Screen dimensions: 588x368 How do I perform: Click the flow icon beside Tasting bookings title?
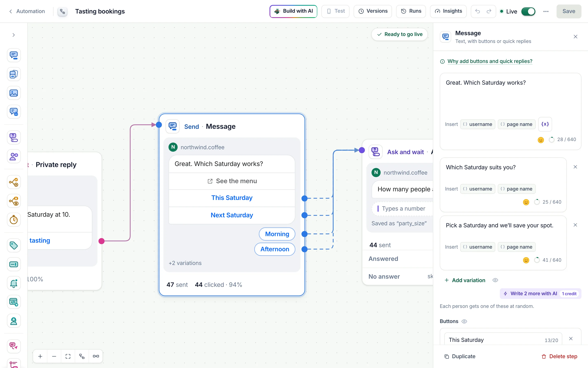point(62,11)
